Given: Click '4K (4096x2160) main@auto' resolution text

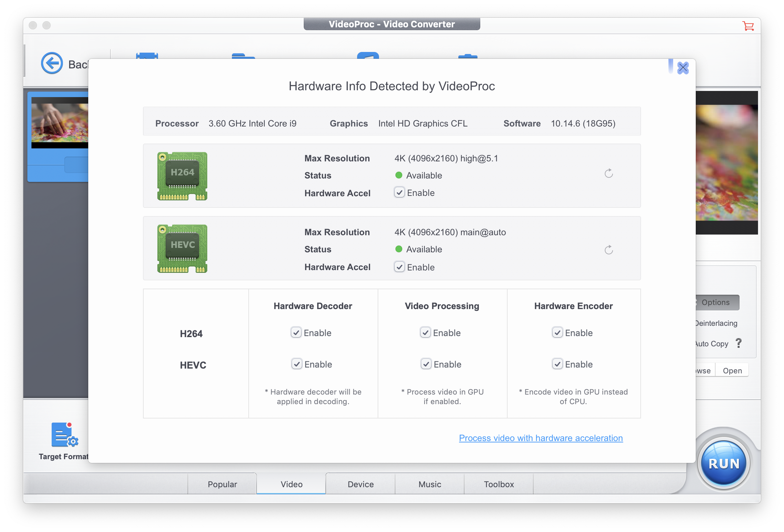Looking at the screenshot, I should 450,232.
